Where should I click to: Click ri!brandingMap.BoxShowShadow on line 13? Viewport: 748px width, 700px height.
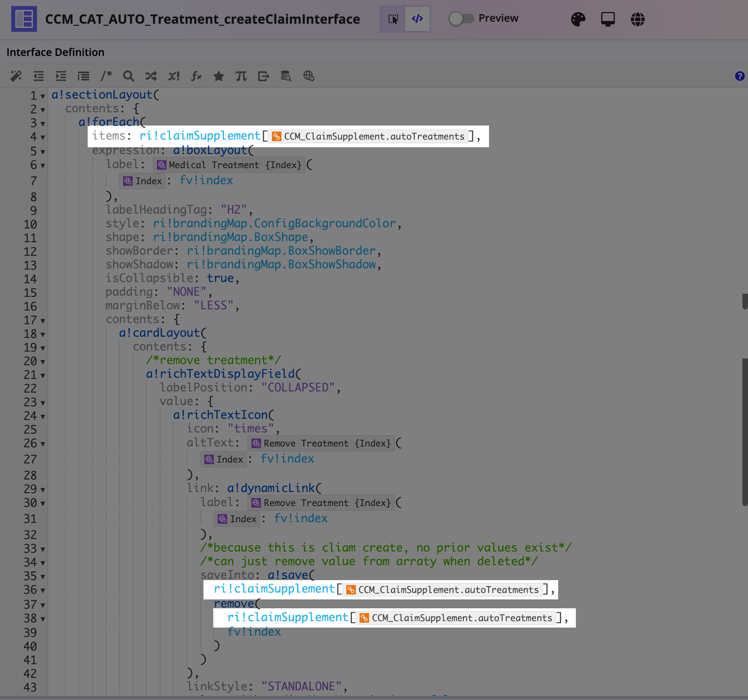(x=281, y=264)
